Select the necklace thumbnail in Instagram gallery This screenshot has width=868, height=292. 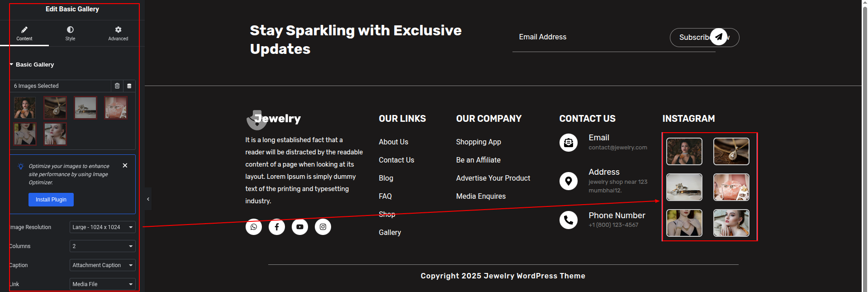click(731, 152)
